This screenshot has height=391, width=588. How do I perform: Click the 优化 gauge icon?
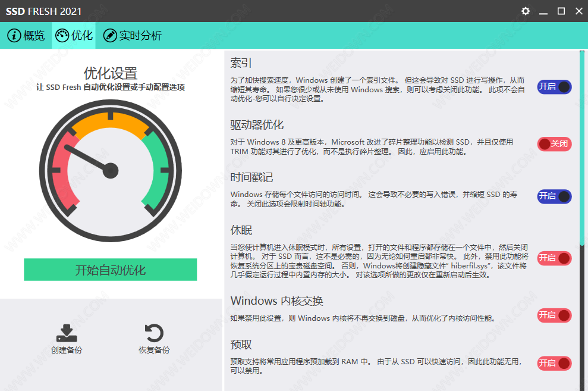pos(62,36)
